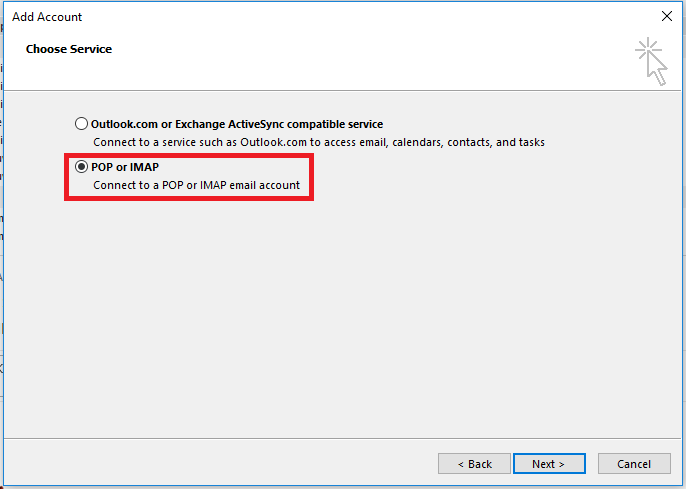
Task: Click the 'Choose Service' heading
Action: [x=69, y=49]
